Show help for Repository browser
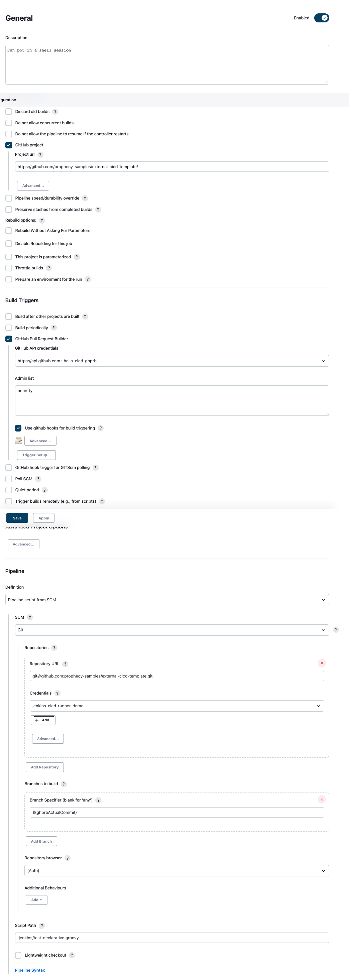The image size is (349, 980). tap(68, 858)
